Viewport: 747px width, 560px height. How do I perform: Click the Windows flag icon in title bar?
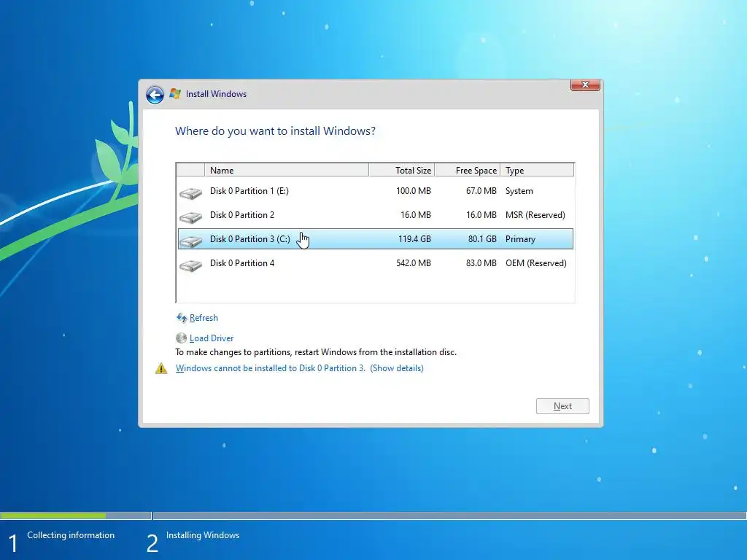pyautogui.click(x=175, y=94)
